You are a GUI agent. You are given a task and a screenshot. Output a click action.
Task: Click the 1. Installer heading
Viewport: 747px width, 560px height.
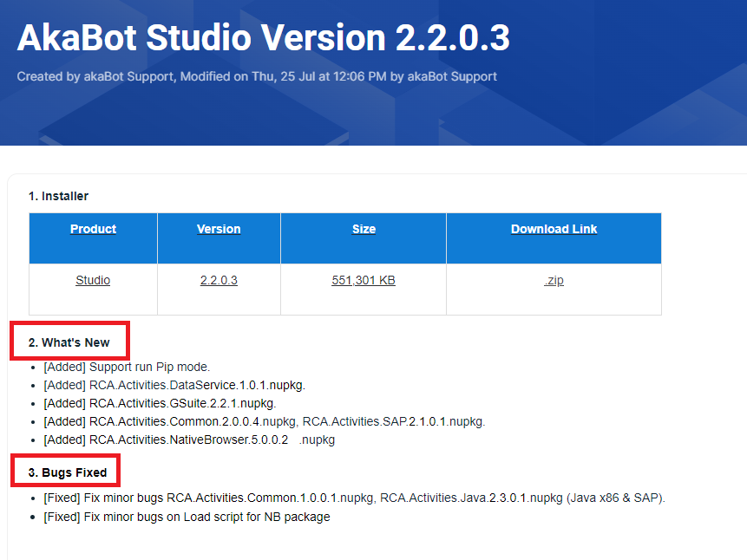(58, 196)
